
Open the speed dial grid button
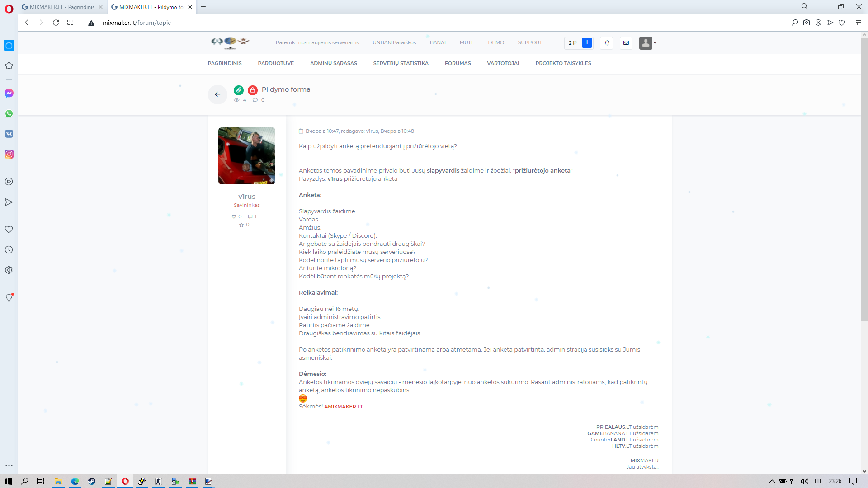(x=70, y=23)
